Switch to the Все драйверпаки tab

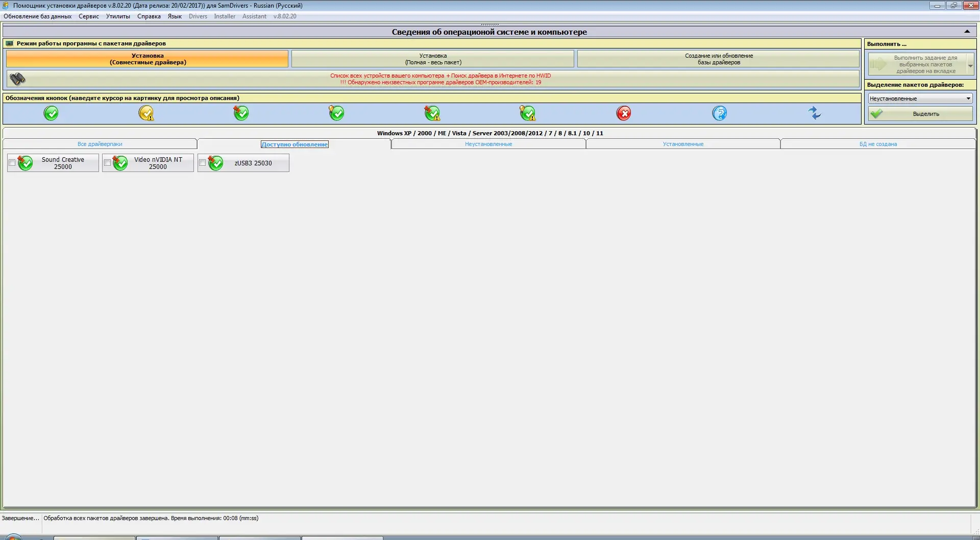click(x=100, y=144)
